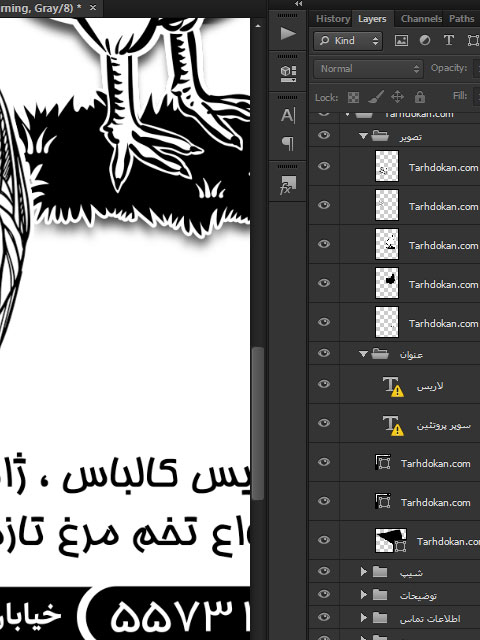Click the folder icon of توضیحات group

pos(380,595)
